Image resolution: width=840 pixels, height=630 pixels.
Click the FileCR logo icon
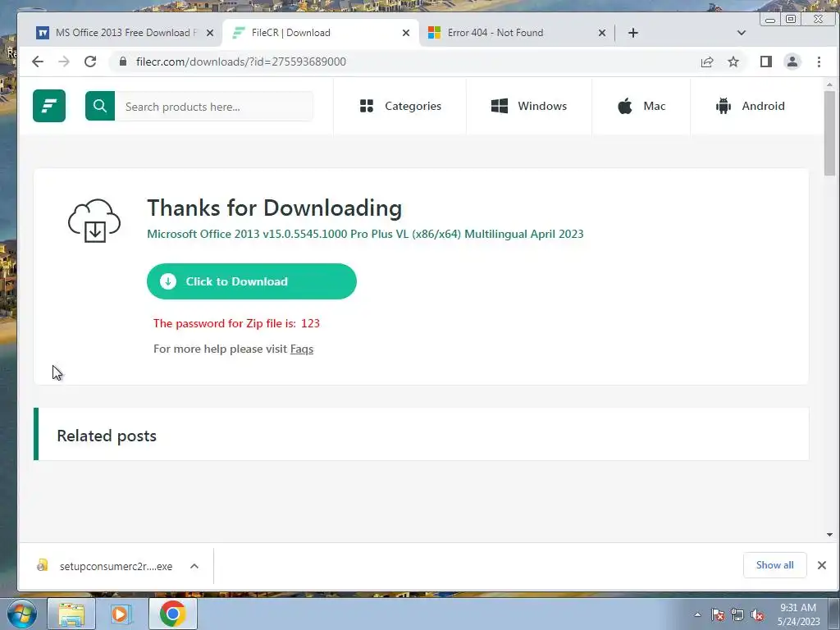tap(49, 106)
